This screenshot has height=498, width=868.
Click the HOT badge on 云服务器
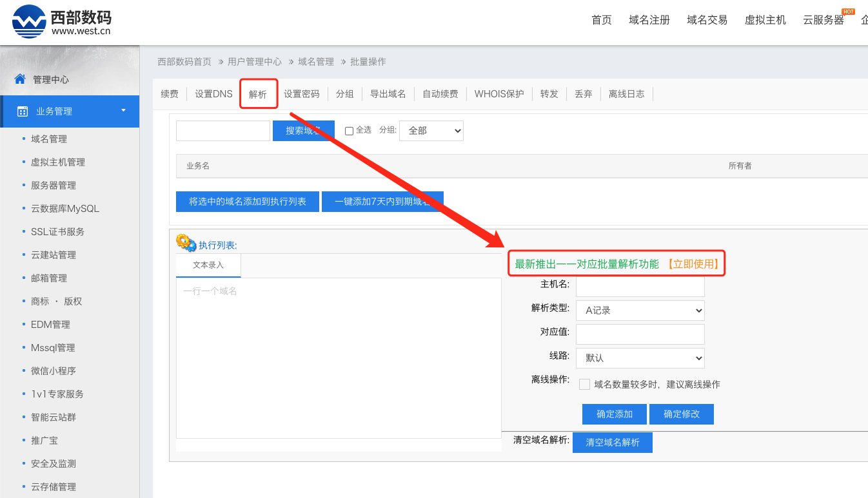pyautogui.click(x=849, y=12)
